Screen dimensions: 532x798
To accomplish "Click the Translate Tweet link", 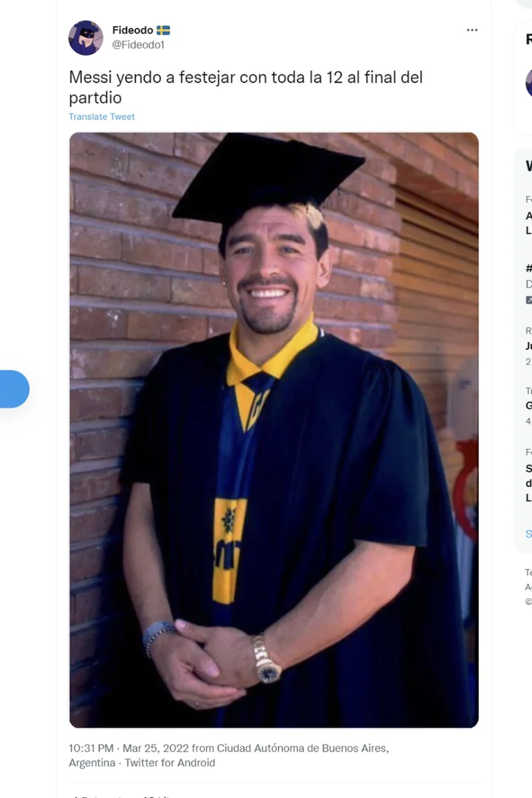I will [102, 117].
